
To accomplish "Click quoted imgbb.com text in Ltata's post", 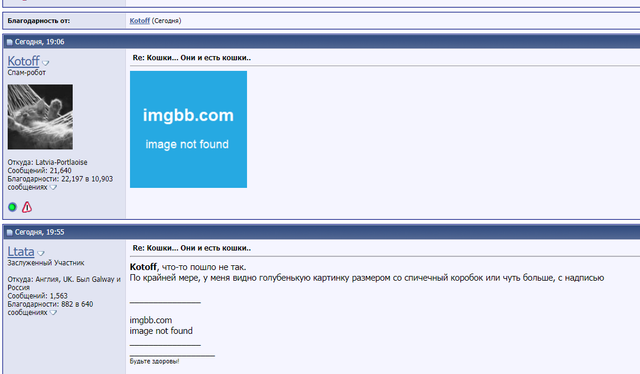I will [151, 320].
